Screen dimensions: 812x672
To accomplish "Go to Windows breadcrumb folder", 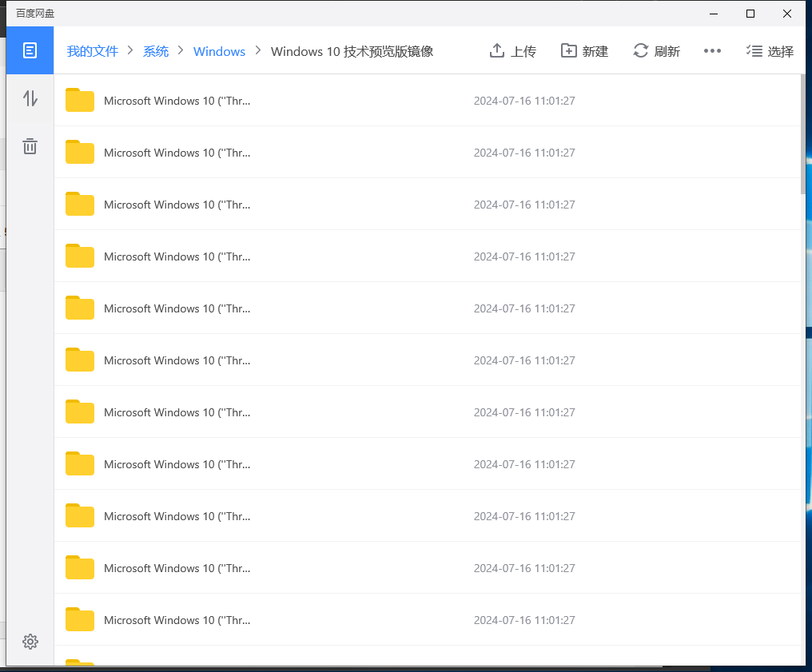I will (219, 51).
